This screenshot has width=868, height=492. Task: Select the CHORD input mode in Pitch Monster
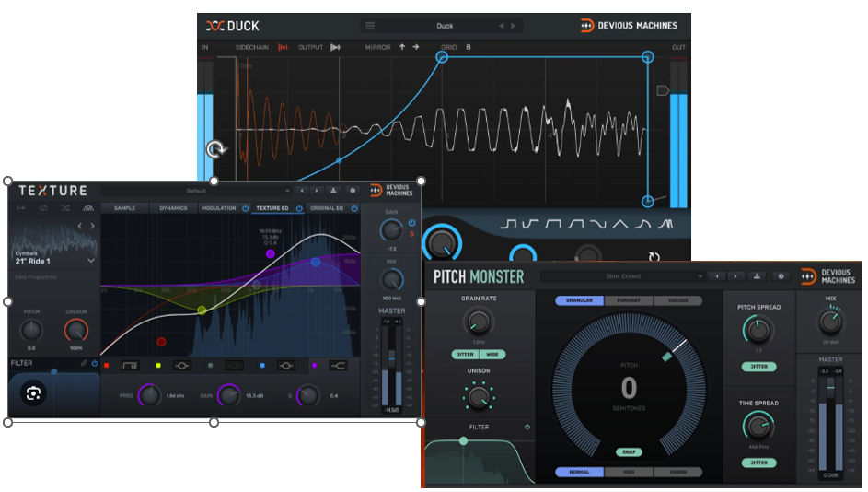pyautogui.click(x=678, y=472)
